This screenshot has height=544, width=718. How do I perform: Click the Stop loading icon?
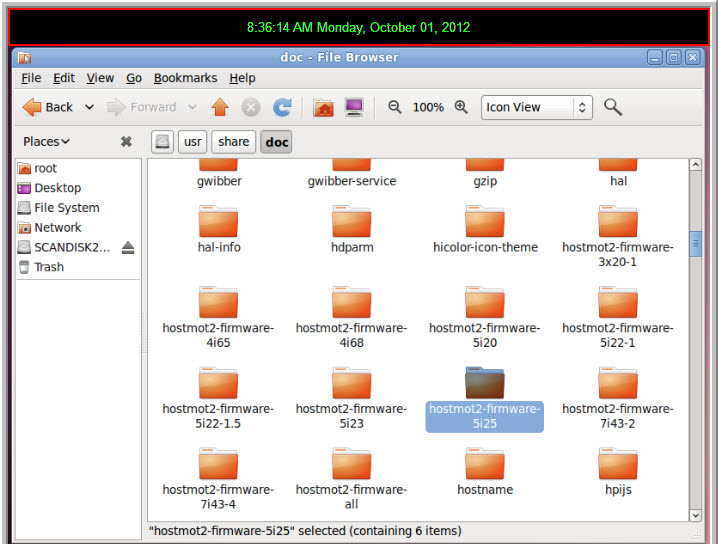(251, 108)
